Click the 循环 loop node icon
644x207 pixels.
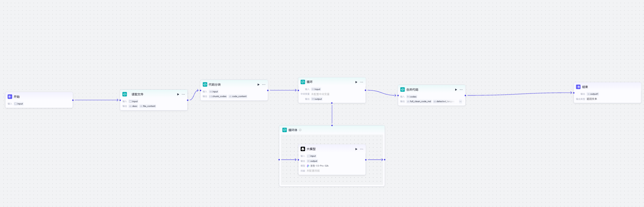click(x=303, y=82)
